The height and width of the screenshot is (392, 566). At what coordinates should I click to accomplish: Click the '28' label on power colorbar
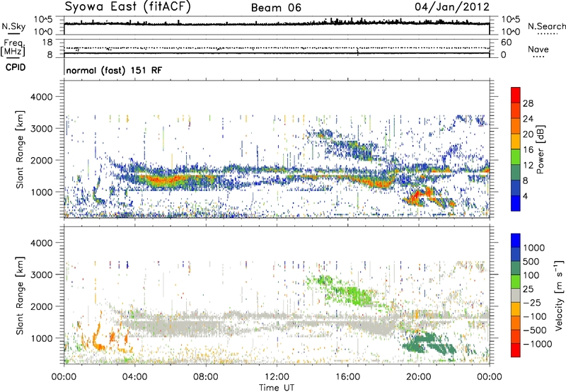tap(528, 103)
